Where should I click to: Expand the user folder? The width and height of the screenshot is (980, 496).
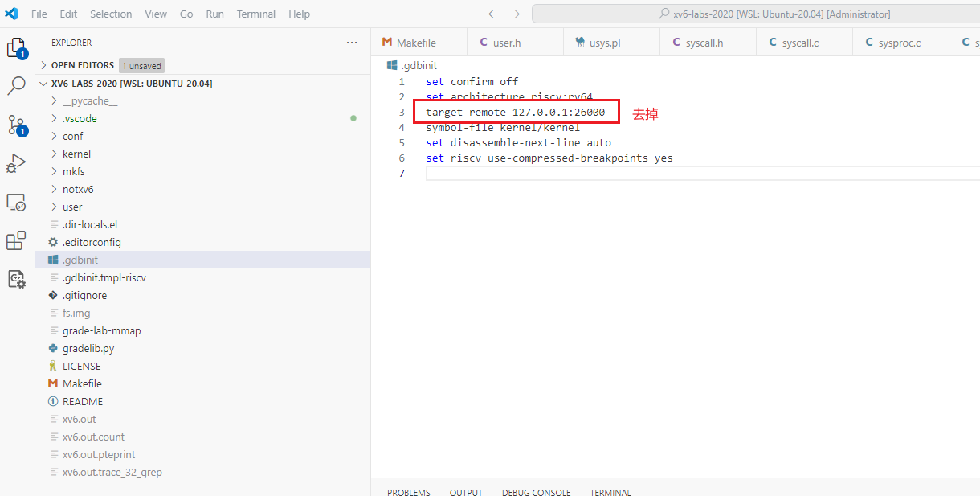pos(72,207)
